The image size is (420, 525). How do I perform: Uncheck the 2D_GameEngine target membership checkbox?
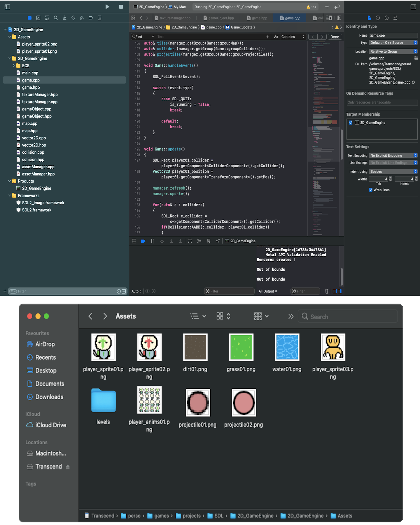point(351,123)
